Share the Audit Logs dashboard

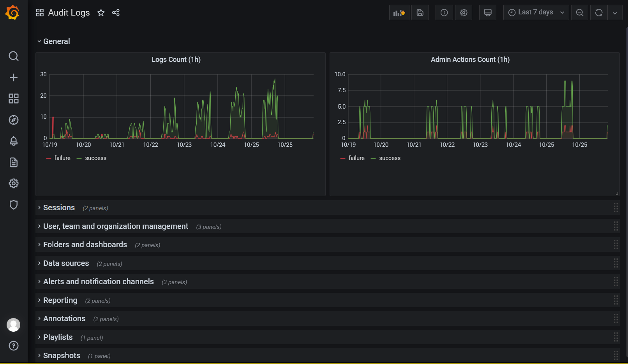[116, 13]
